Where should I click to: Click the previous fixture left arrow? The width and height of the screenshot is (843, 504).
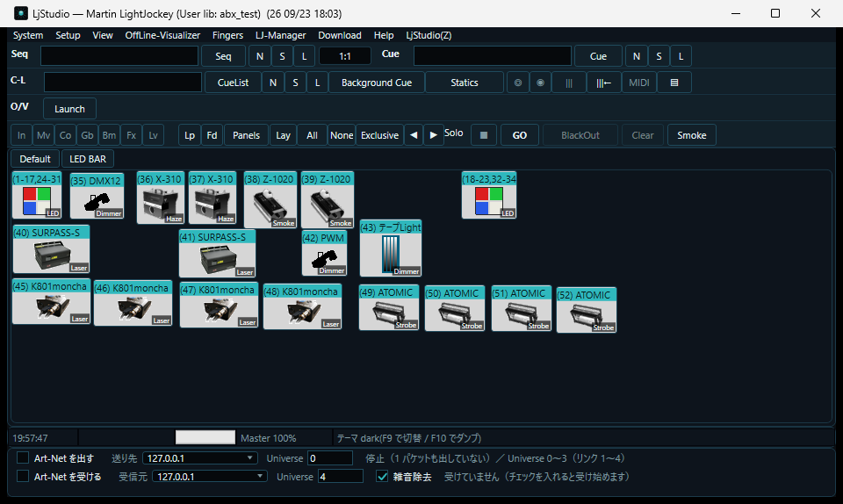(414, 135)
